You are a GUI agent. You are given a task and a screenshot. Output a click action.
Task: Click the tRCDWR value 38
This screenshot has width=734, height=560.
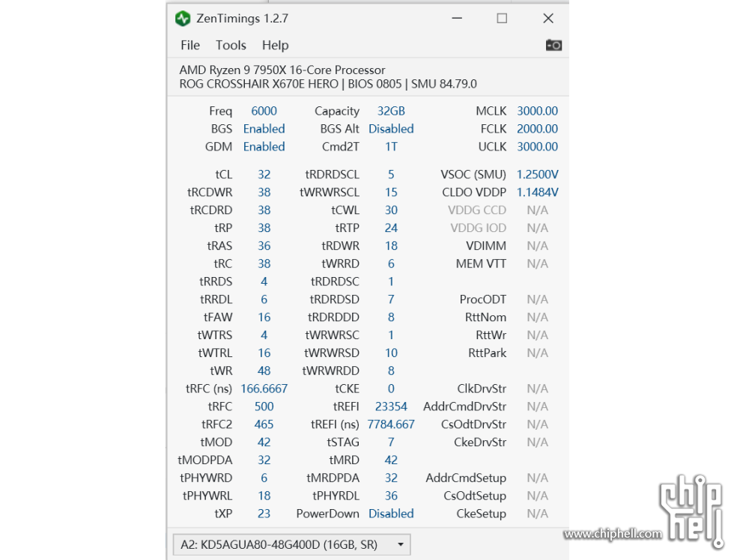pyautogui.click(x=264, y=192)
